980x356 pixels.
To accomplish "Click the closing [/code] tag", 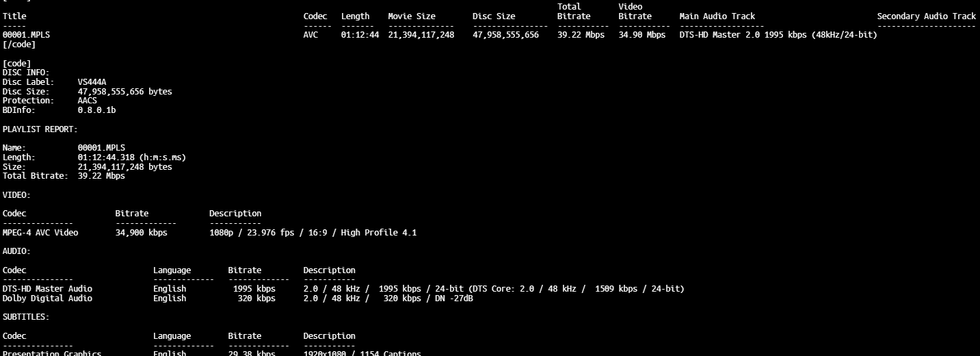I will pyautogui.click(x=19, y=44).
